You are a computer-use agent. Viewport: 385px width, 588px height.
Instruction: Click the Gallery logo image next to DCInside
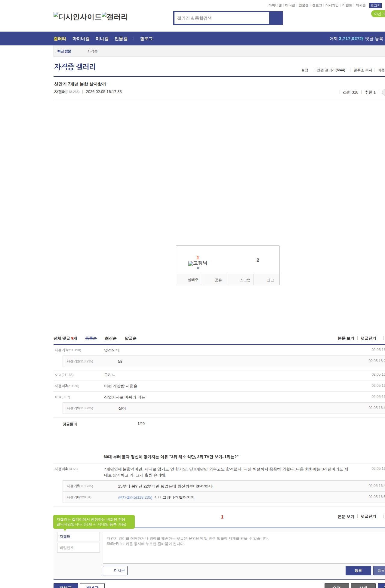pyautogui.click(x=115, y=17)
